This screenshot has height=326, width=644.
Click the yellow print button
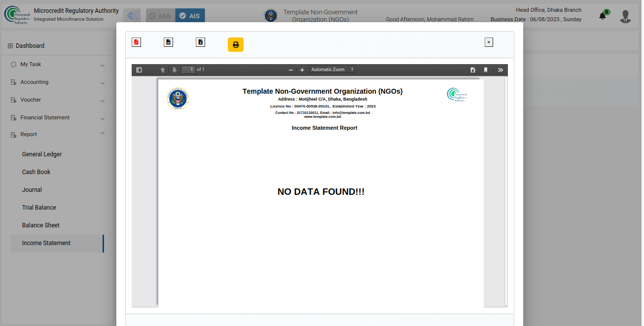point(235,45)
